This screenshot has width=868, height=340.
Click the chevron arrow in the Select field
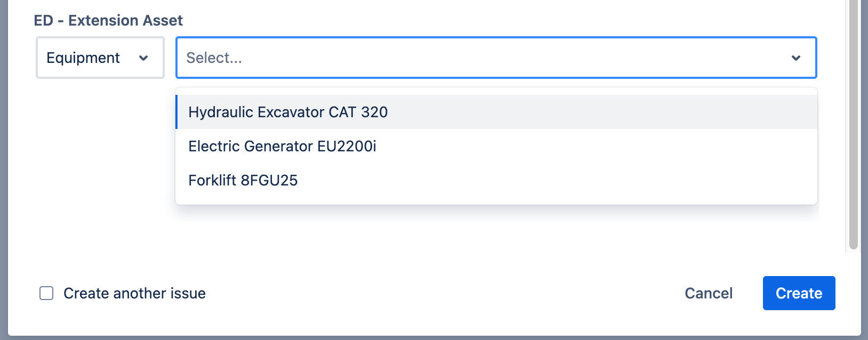[x=795, y=58]
